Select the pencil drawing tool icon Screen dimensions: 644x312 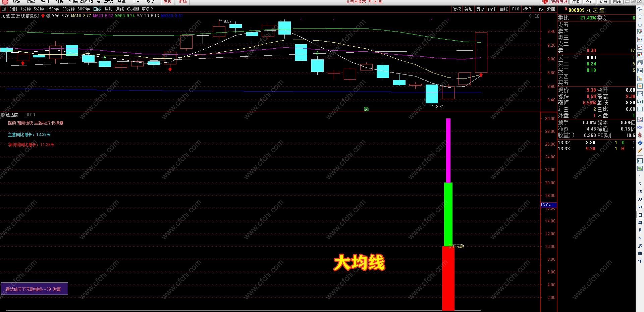pyautogui.click(x=640, y=150)
